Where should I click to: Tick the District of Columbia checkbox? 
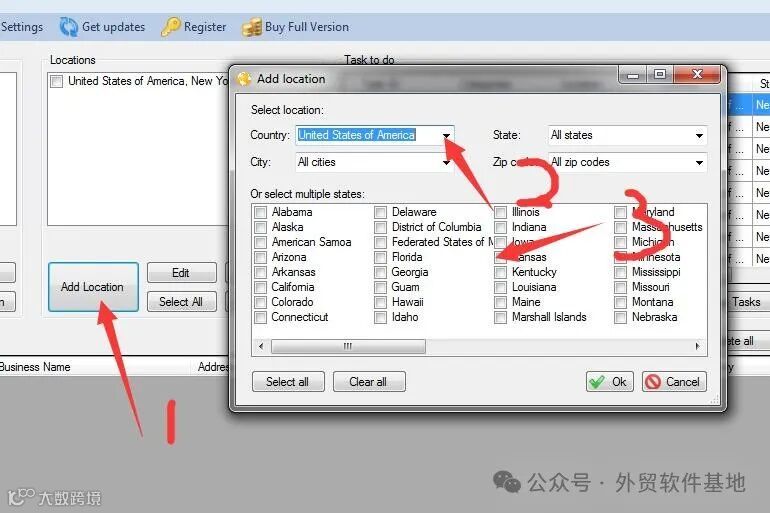tap(380, 227)
